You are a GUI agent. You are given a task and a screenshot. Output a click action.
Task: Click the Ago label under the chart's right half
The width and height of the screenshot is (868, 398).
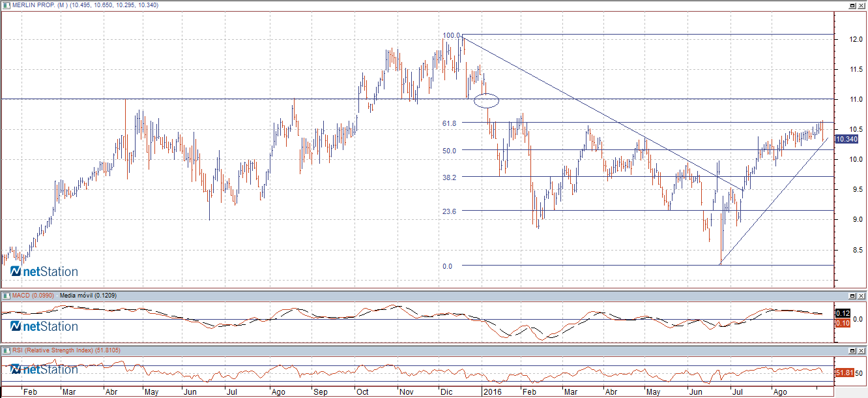tap(779, 393)
